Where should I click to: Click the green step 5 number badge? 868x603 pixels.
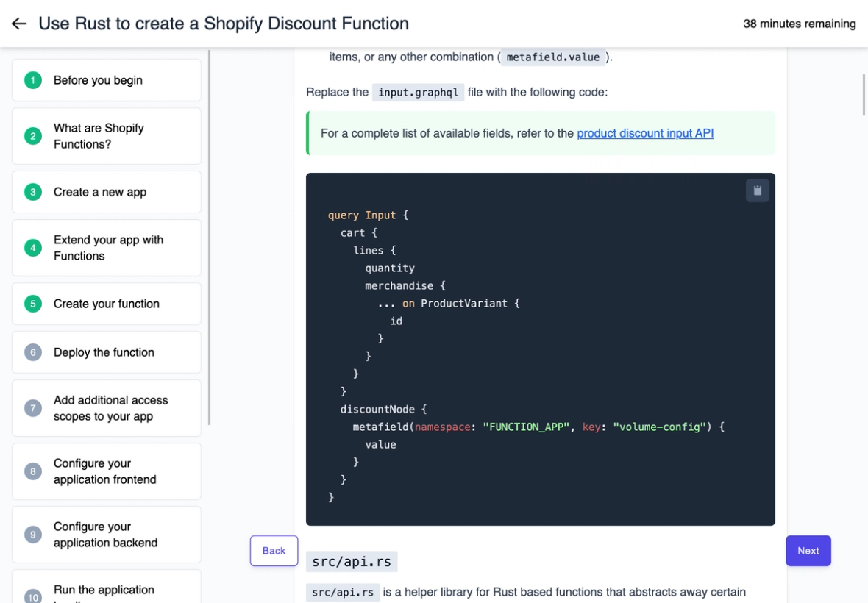pos(32,304)
